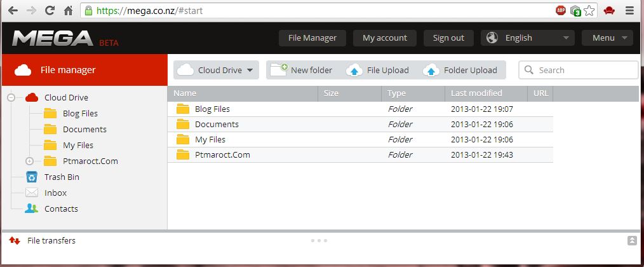644x267 pixels.
Task: Select the Cloud Drive tree label
Action: (66, 97)
